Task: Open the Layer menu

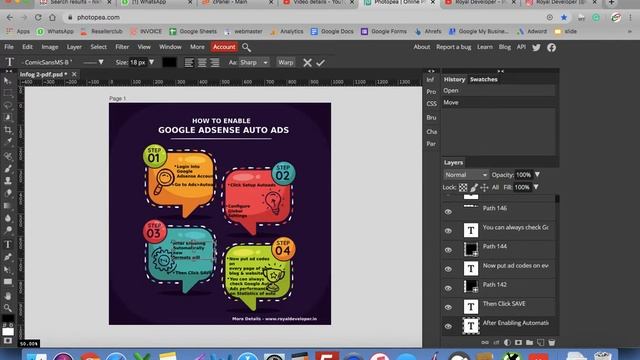Action: pos(74,47)
